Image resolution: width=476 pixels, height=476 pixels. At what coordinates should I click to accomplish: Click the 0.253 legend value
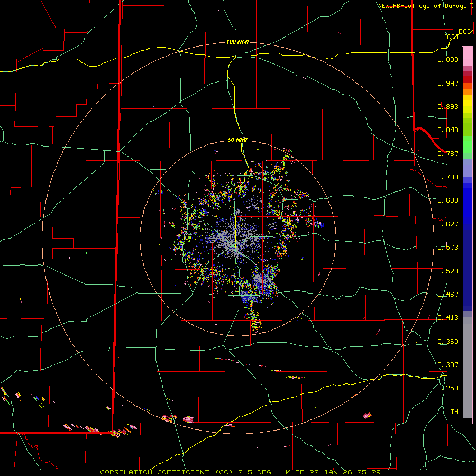(x=448, y=388)
